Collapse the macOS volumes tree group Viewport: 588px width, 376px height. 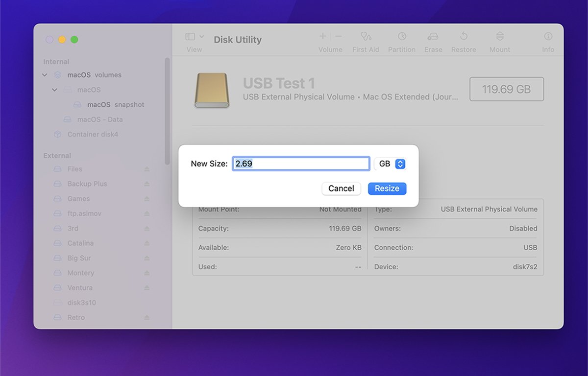coord(45,75)
